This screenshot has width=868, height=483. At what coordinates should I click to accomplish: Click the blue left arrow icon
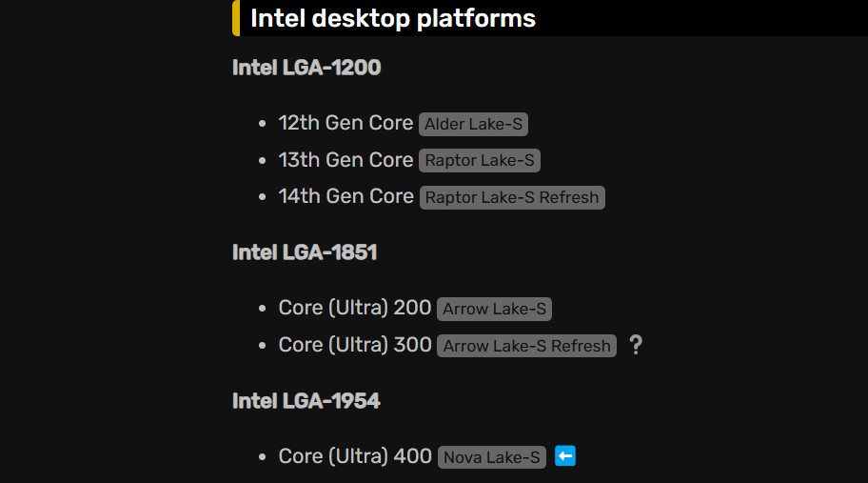pos(565,456)
